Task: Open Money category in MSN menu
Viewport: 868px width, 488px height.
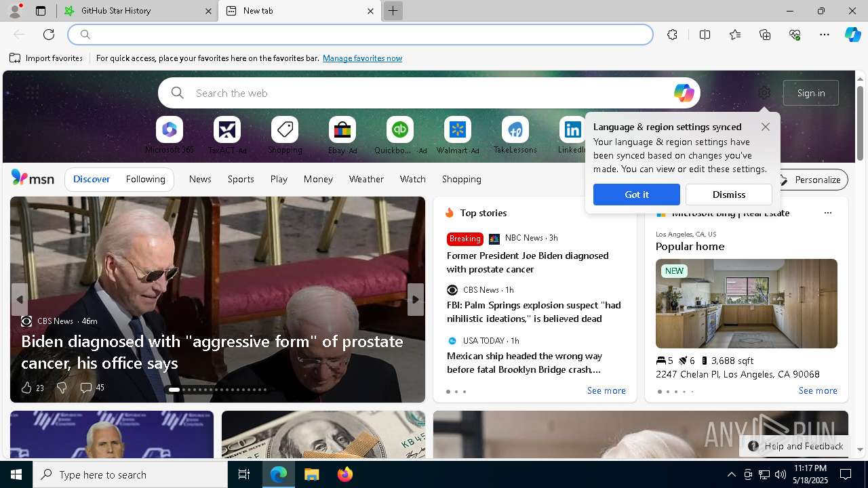Action: [x=318, y=179]
